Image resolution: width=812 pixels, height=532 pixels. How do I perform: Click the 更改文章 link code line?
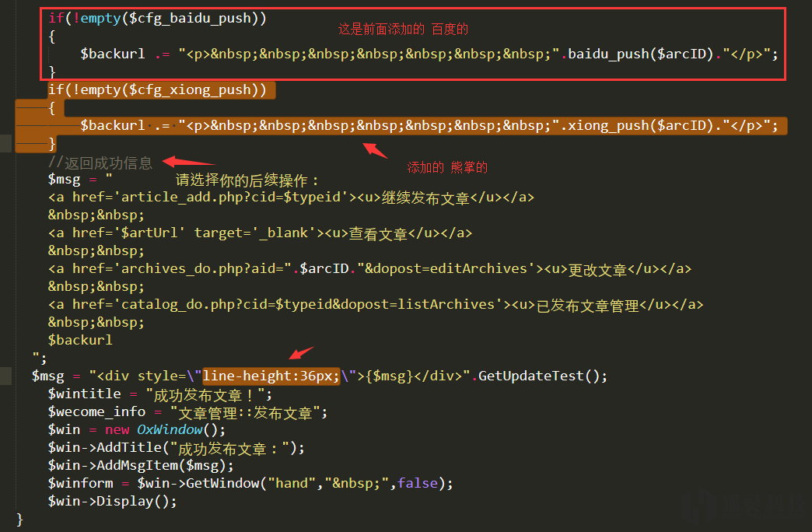[369, 269]
